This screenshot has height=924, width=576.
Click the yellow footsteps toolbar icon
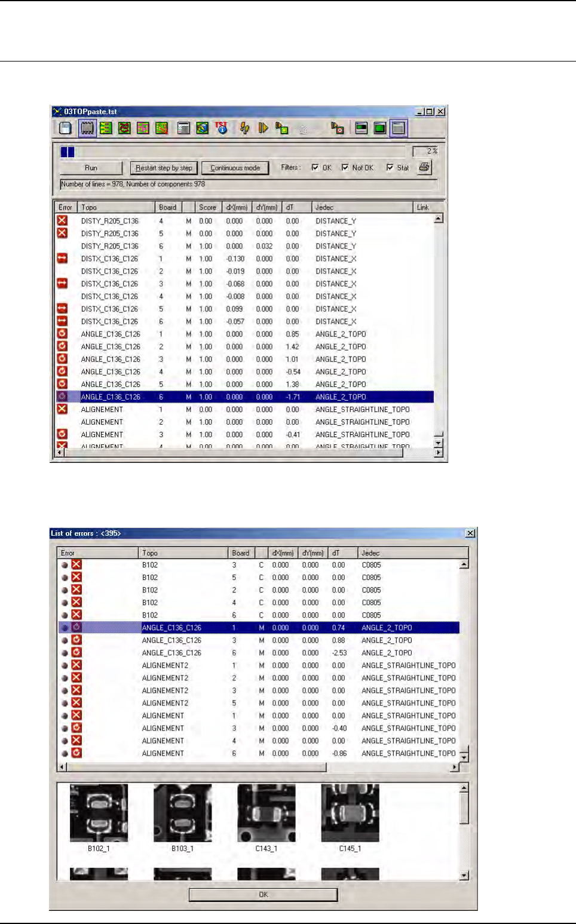click(244, 128)
